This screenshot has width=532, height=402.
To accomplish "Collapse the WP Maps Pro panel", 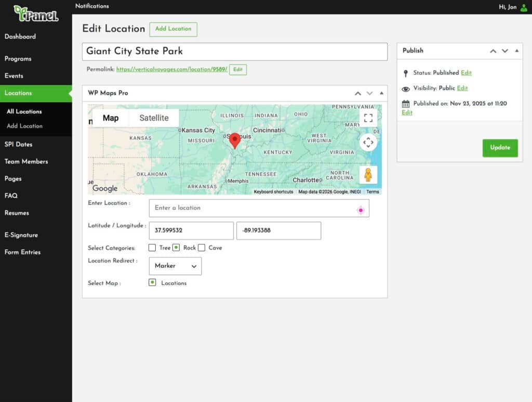I will [x=381, y=93].
